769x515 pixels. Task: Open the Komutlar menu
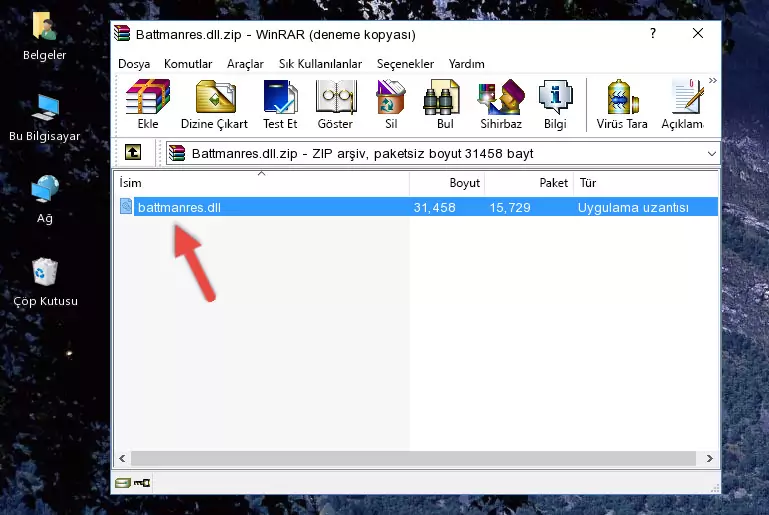point(188,64)
